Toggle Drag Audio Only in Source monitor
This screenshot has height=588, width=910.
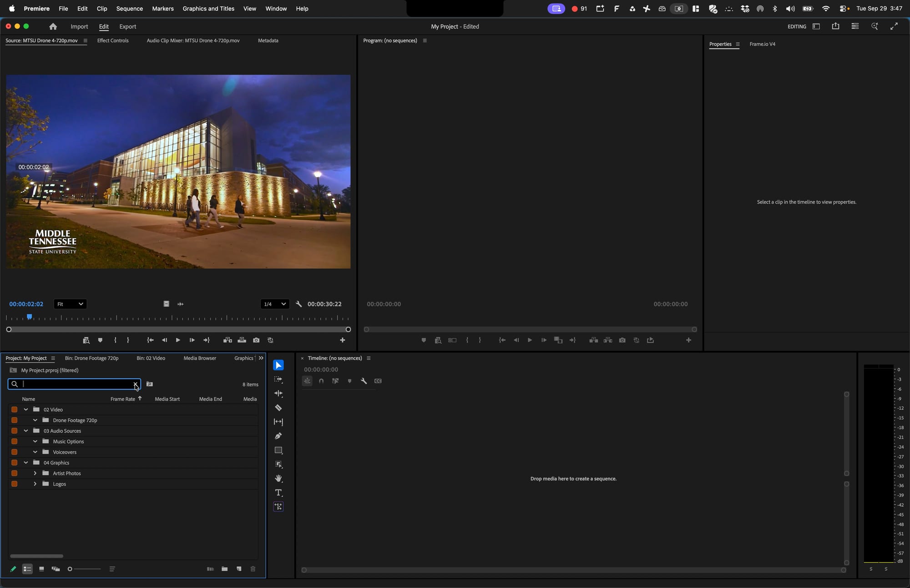point(180,304)
